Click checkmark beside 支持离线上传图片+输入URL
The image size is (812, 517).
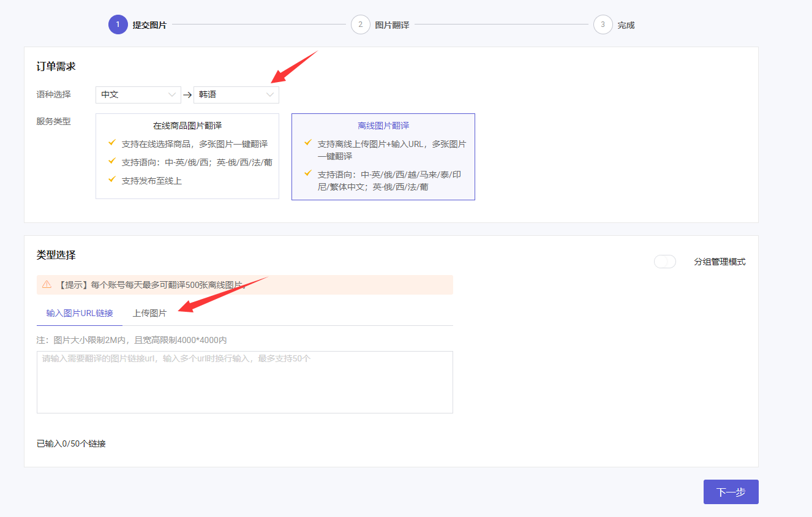point(308,143)
